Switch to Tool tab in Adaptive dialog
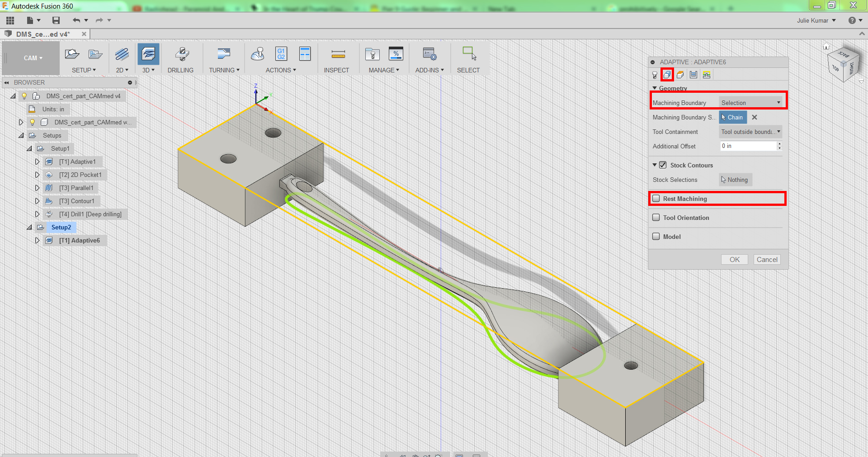The width and height of the screenshot is (868, 457). coord(655,75)
